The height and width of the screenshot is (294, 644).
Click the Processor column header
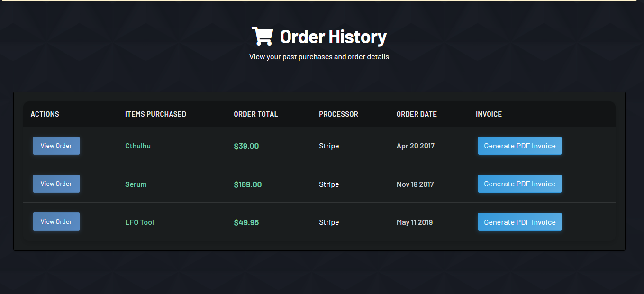tap(338, 114)
